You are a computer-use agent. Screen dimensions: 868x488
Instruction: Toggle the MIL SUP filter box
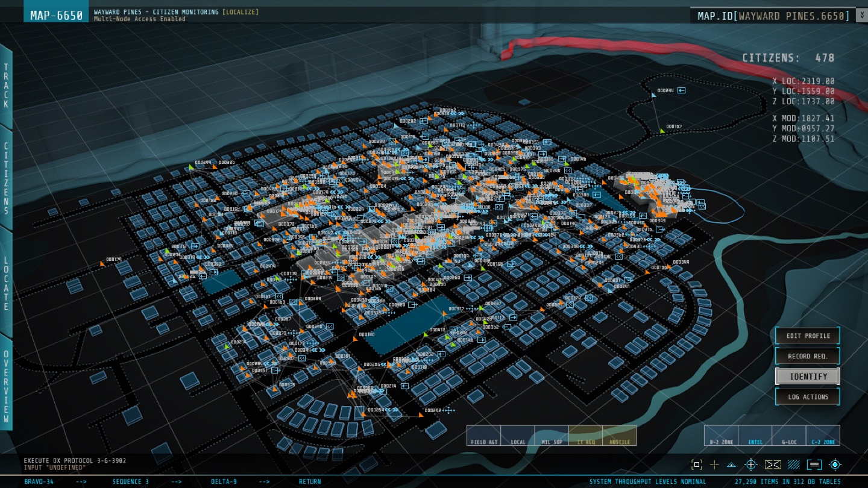552,436
